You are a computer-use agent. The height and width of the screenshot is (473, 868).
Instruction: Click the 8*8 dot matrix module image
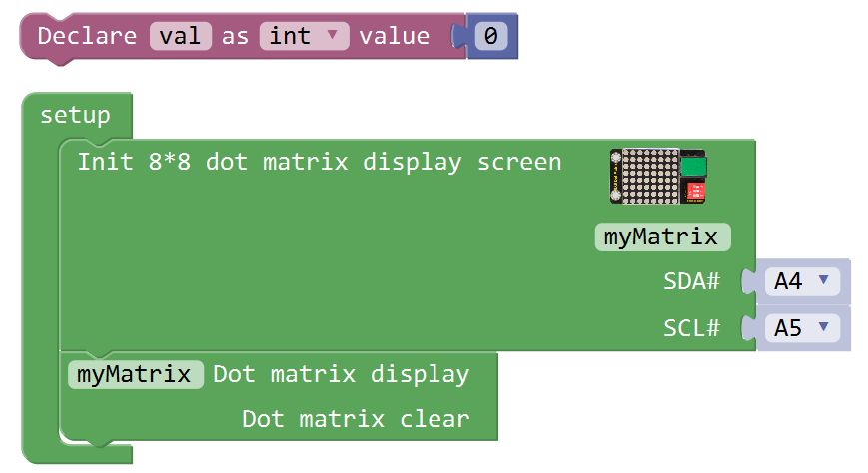click(657, 176)
